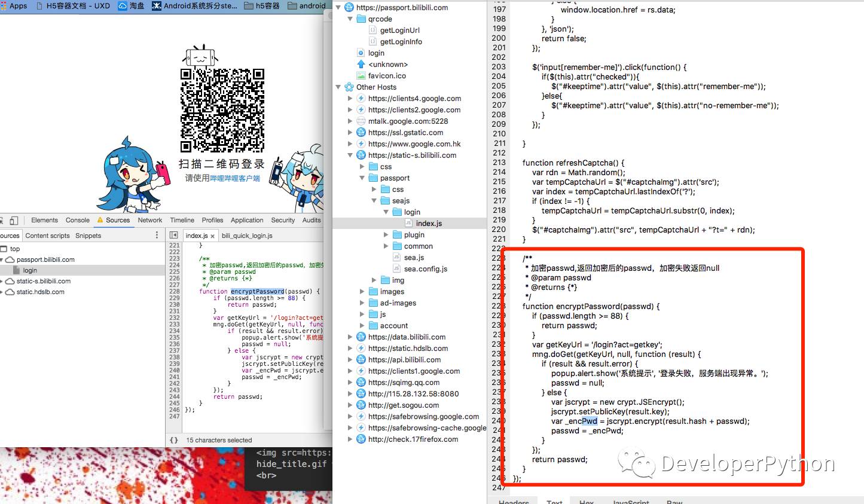Screen dimensions: 864x504
Task: Collapse the https://passport.bilibili.com host node
Action: tap(338, 8)
